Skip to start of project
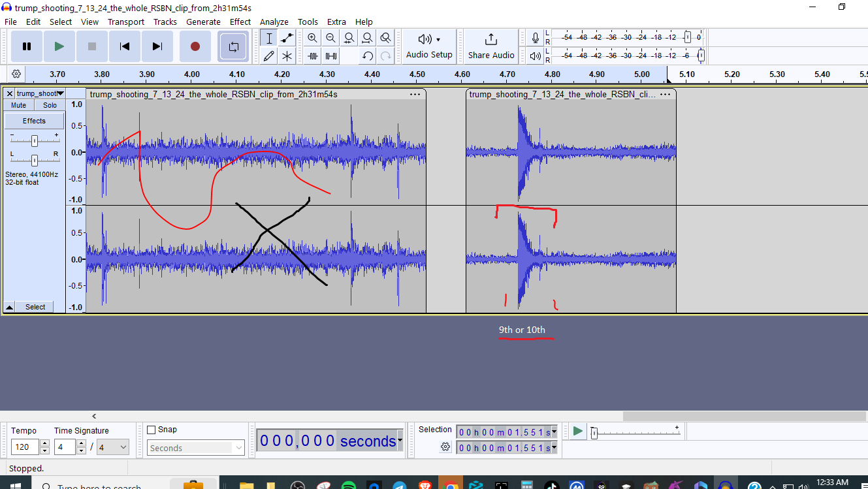The image size is (868, 489). coord(125,46)
